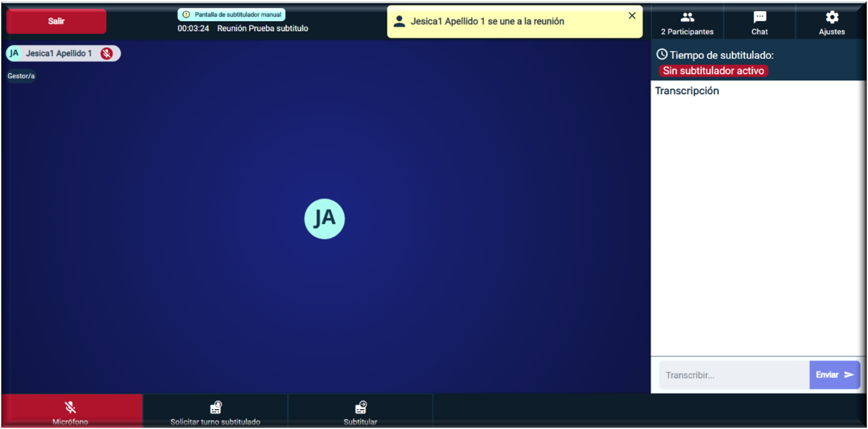The image size is (868, 429).
Task: Click the Gestor/a role label
Action: pos(21,76)
